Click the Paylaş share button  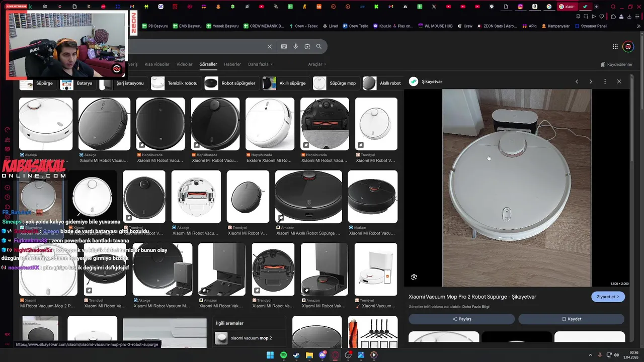coord(461,319)
